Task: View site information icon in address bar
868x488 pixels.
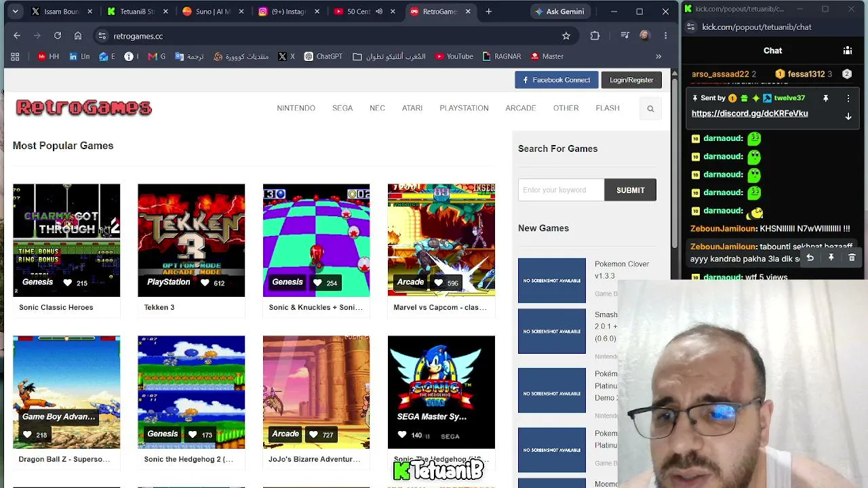Action: pos(102,36)
